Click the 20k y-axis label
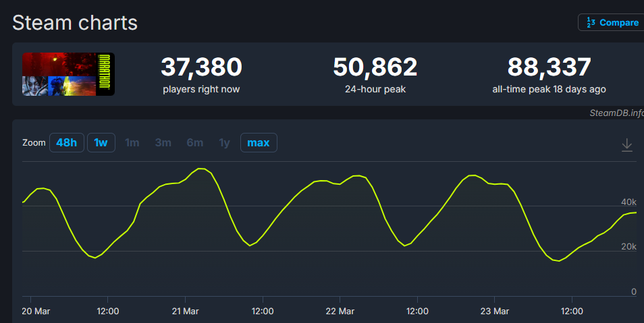Viewport: 644px width, 323px height. point(628,247)
